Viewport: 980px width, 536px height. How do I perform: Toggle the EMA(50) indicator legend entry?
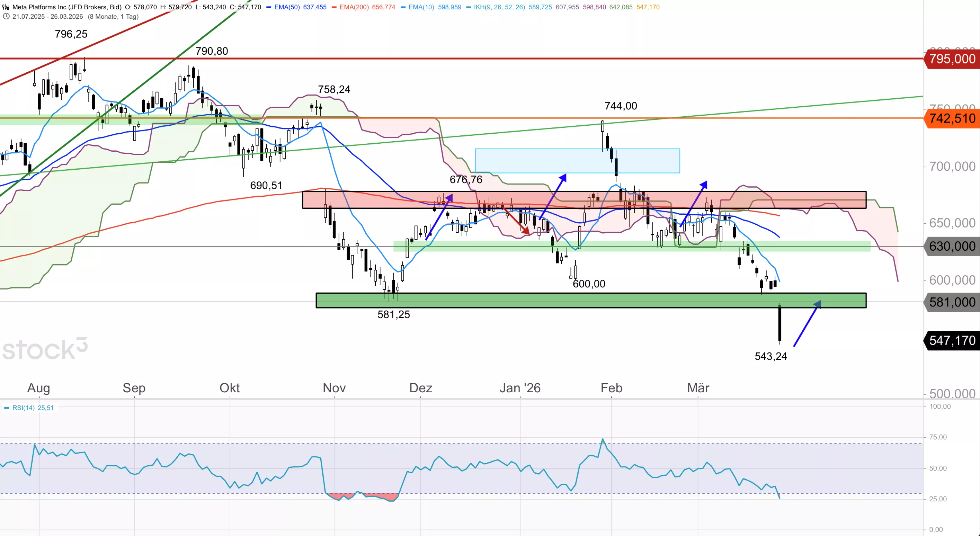click(x=287, y=7)
